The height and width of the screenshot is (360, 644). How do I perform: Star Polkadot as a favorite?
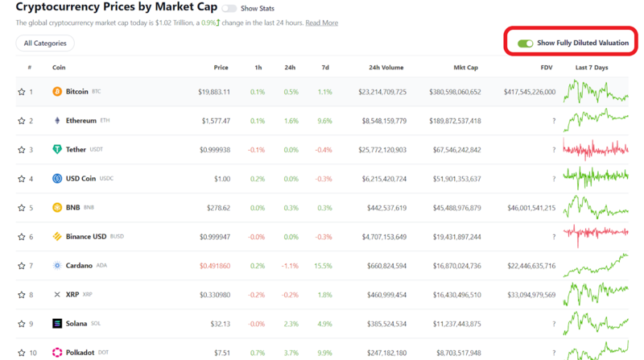[22, 353]
